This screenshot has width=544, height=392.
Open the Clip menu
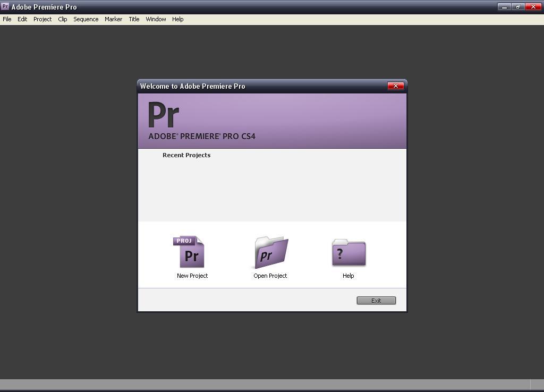coord(63,19)
